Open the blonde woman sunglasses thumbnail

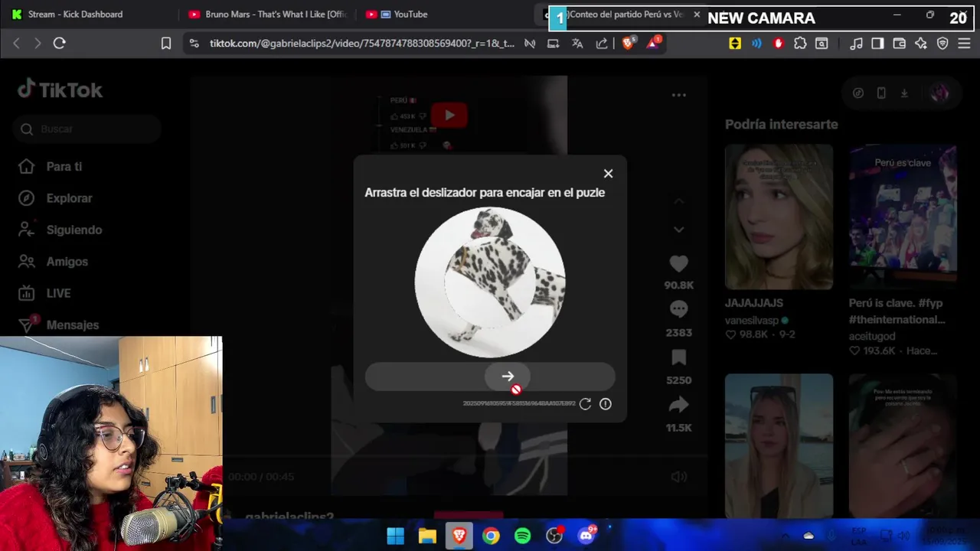[779, 445]
